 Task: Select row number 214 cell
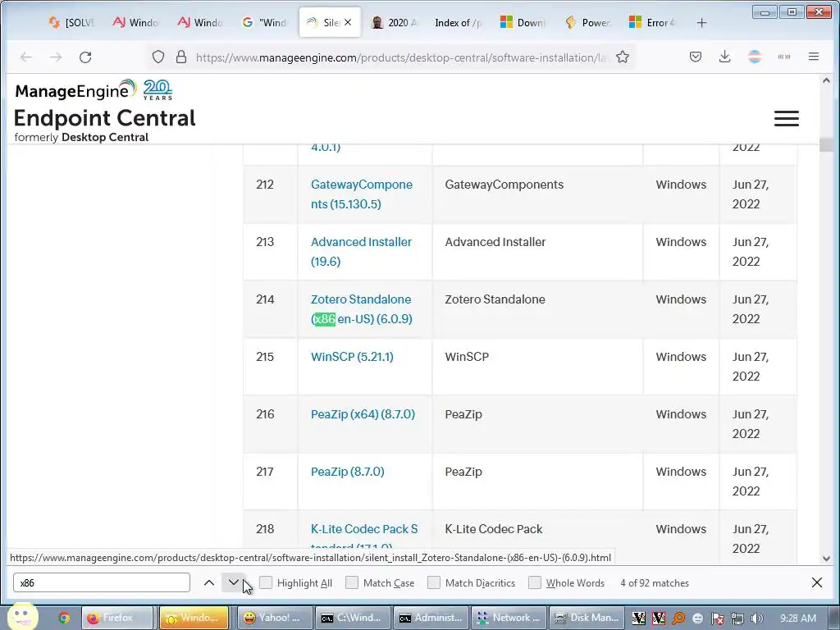tap(271, 309)
